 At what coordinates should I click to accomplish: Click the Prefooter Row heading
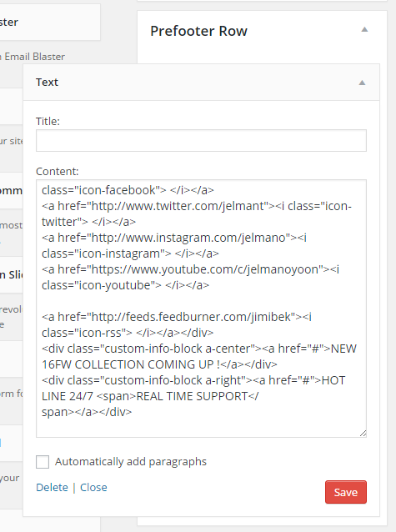coord(199,31)
